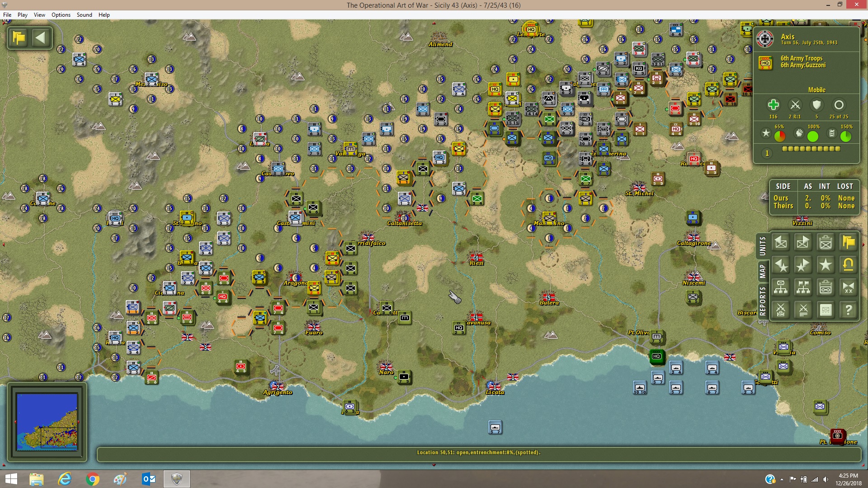Viewport: 868px width, 488px height.
Task: Click the star proficiency icon
Action: 766,133
